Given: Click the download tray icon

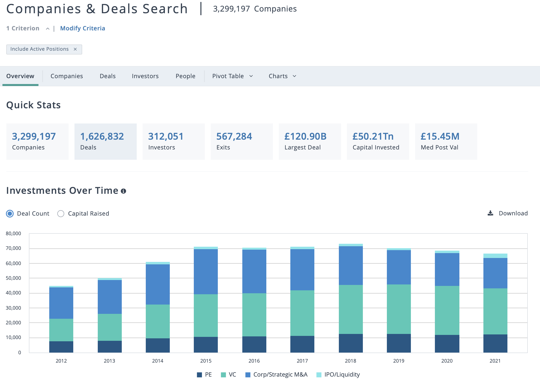Looking at the screenshot, I should click(x=490, y=213).
